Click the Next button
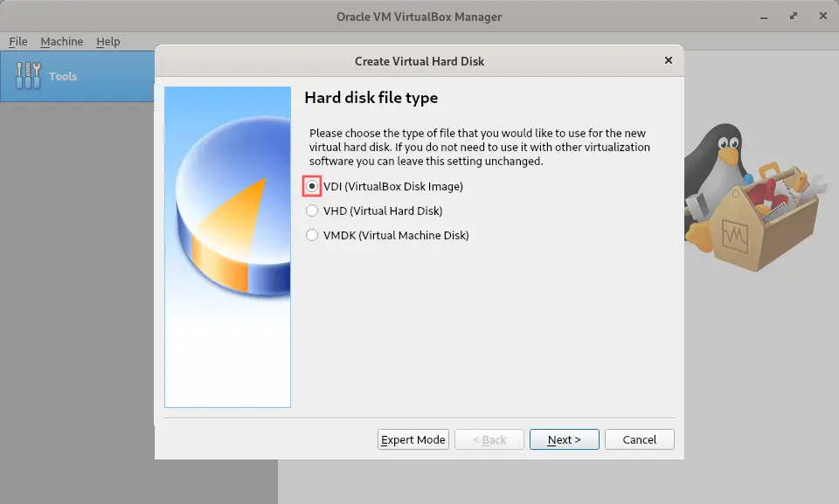Screen dimensions: 839x504 (x=564, y=439)
